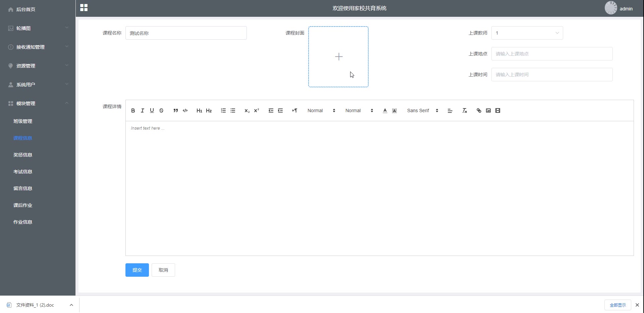Open the Sans Serif font dropdown
The image size is (644, 313).
423,110
